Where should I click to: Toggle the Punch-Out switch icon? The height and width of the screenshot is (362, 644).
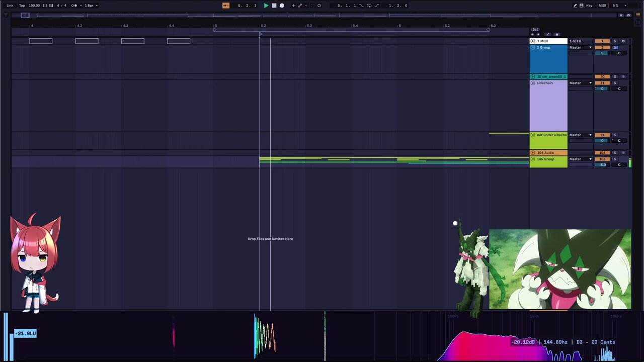377,6
